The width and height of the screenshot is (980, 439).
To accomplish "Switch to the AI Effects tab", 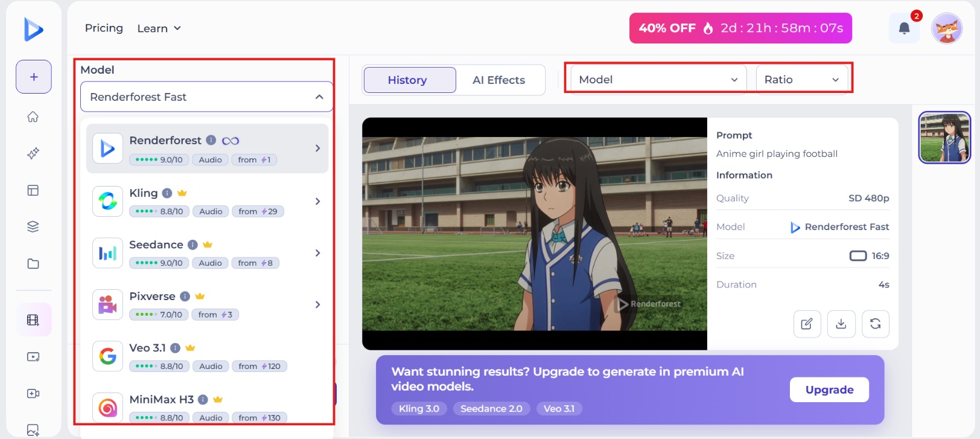I will 499,80.
